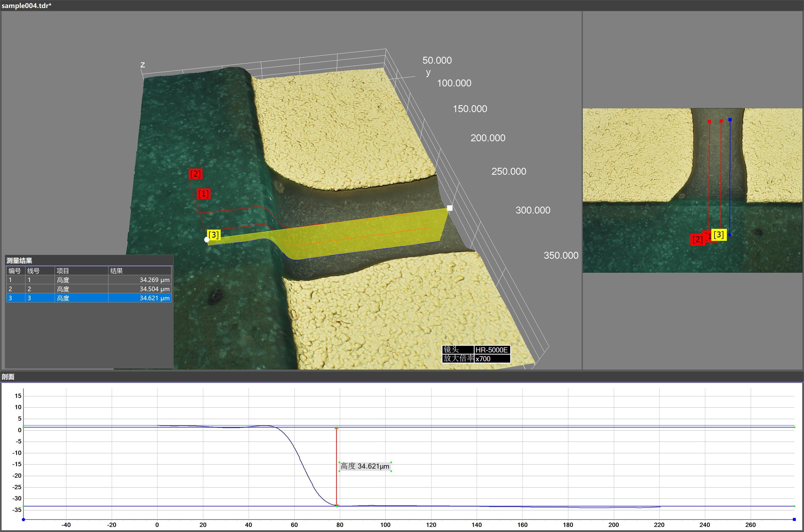Click the 项目 column header
This screenshot has height=532, width=804.
pos(63,271)
